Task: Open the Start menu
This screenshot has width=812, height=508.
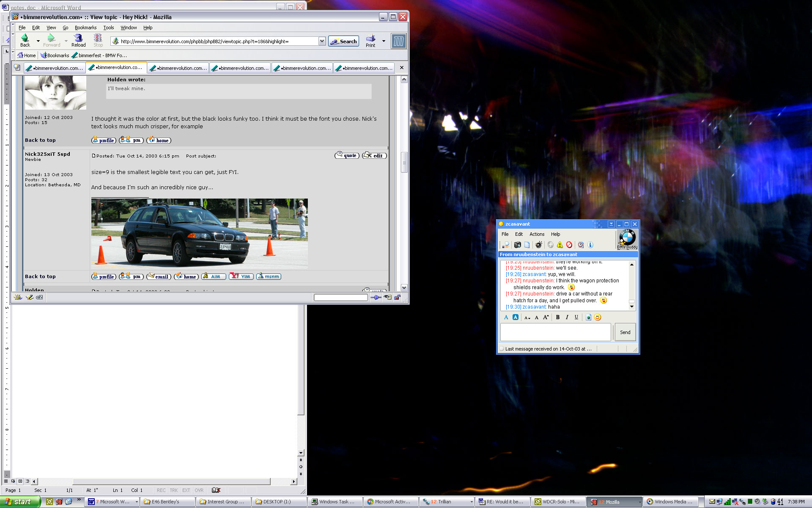Action: pyautogui.click(x=20, y=502)
